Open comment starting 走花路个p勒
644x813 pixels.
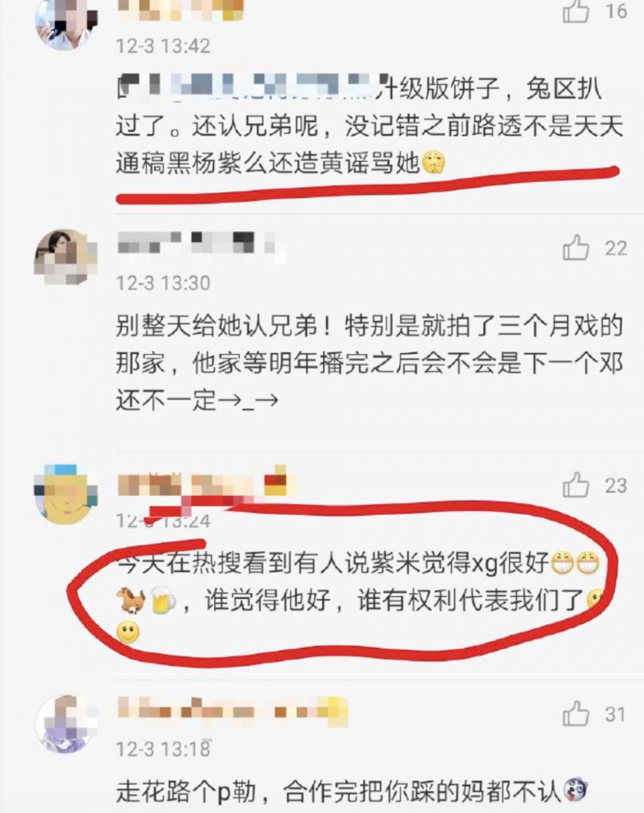(x=349, y=792)
